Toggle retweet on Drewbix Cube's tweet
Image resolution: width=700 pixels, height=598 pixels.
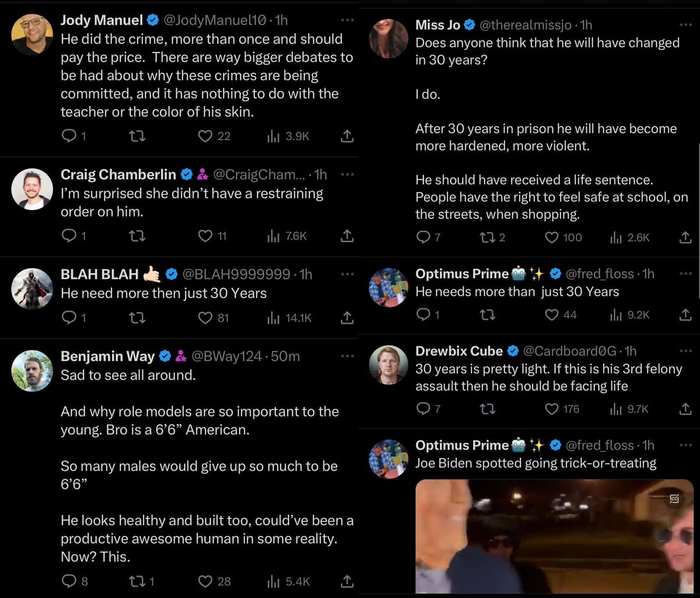click(487, 409)
